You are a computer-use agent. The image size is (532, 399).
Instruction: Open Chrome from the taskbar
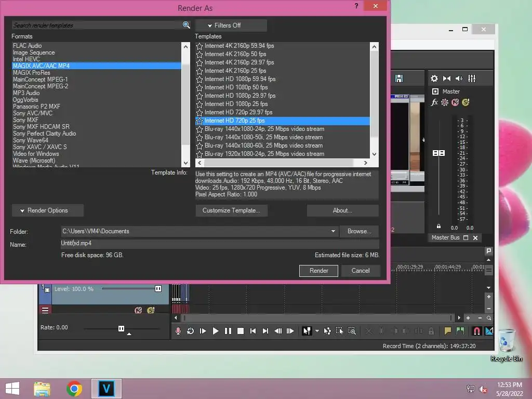pyautogui.click(x=74, y=389)
